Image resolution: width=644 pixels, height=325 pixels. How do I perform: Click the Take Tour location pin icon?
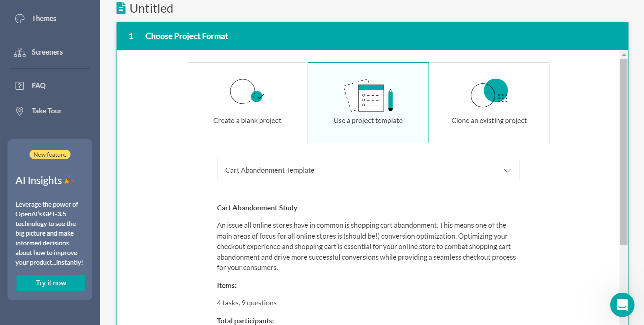tap(20, 111)
